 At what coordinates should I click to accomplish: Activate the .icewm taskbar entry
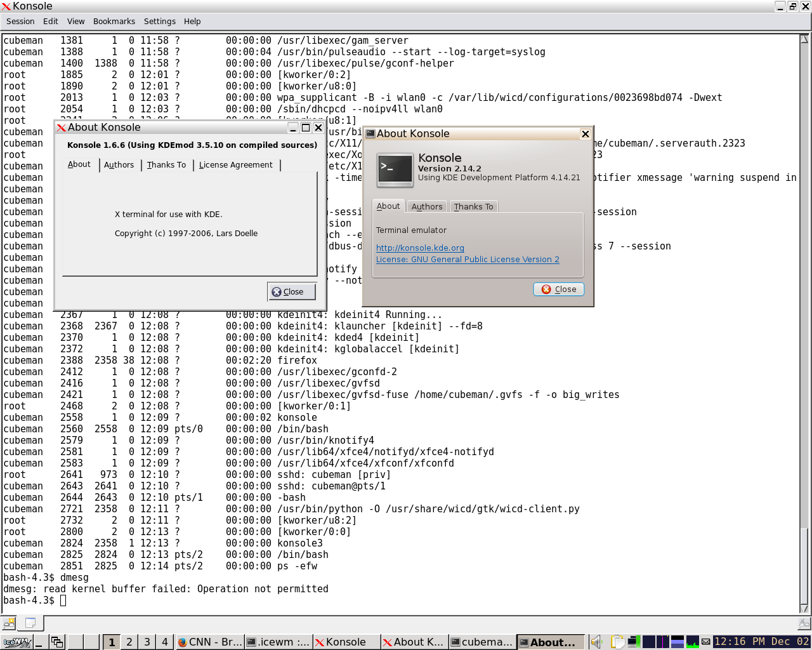[x=278, y=642]
